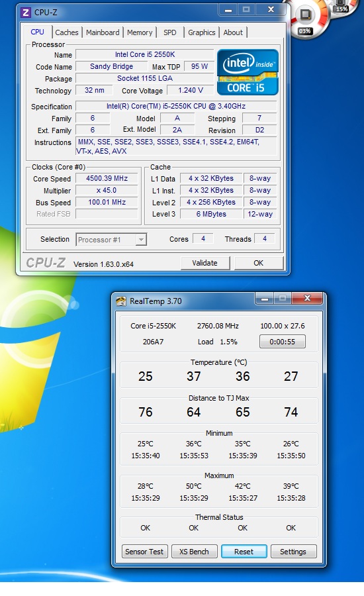Close the CPU-Z window
This screenshot has width=364, height=596.
click(271, 9)
